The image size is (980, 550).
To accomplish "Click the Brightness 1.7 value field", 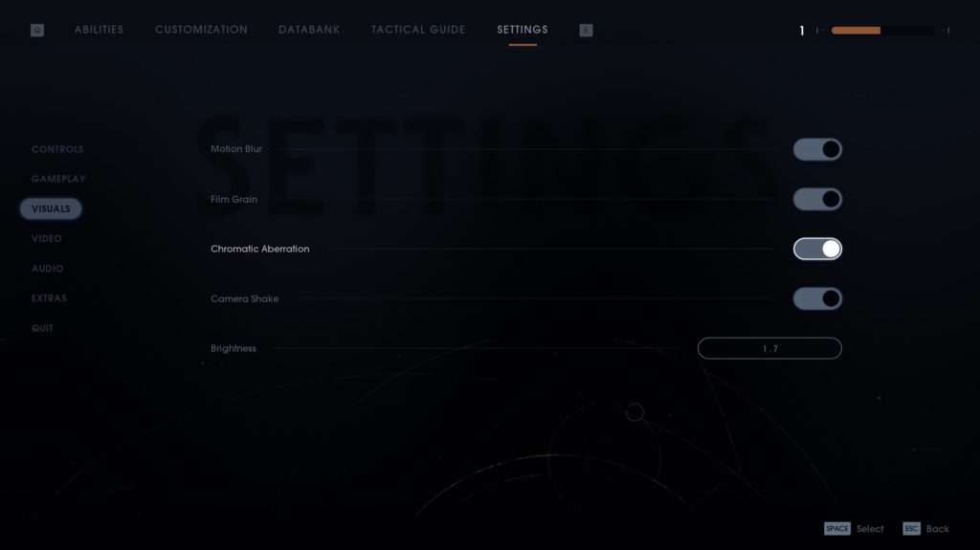I will click(769, 348).
